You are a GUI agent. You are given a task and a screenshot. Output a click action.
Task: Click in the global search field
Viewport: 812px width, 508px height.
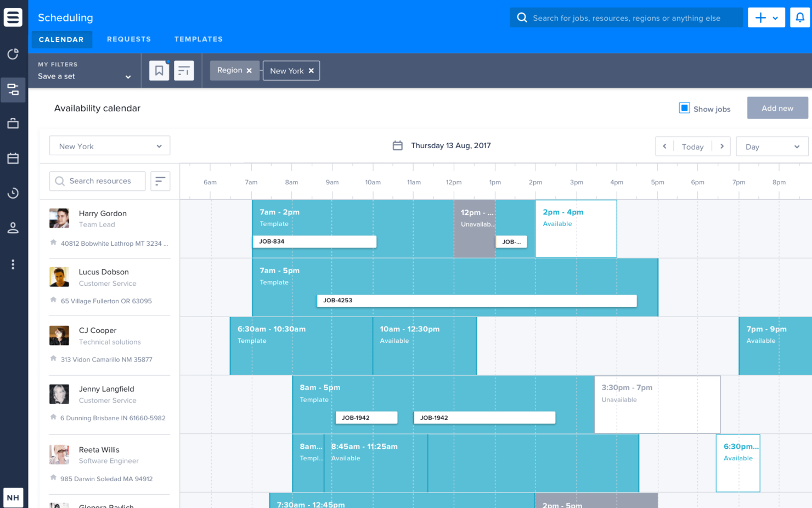[x=626, y=18]
